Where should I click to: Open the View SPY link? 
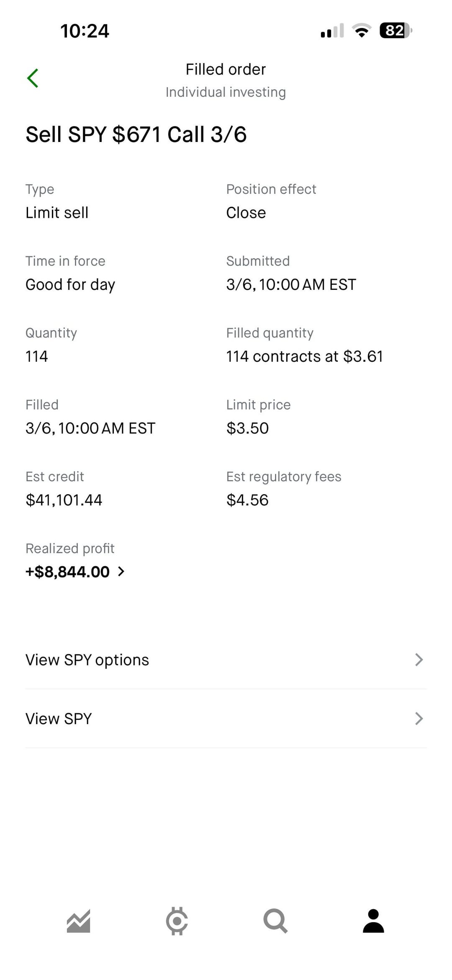click(59, 719)
